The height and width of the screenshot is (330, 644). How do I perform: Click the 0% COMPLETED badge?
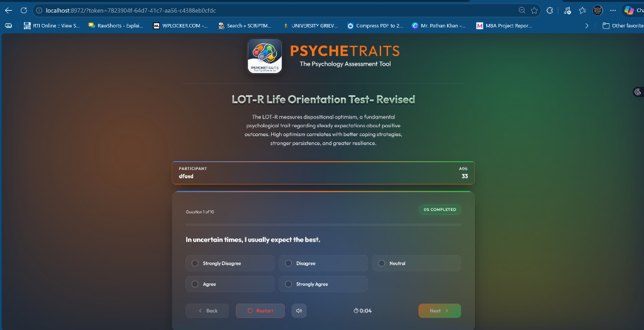[x=440, y=210]
